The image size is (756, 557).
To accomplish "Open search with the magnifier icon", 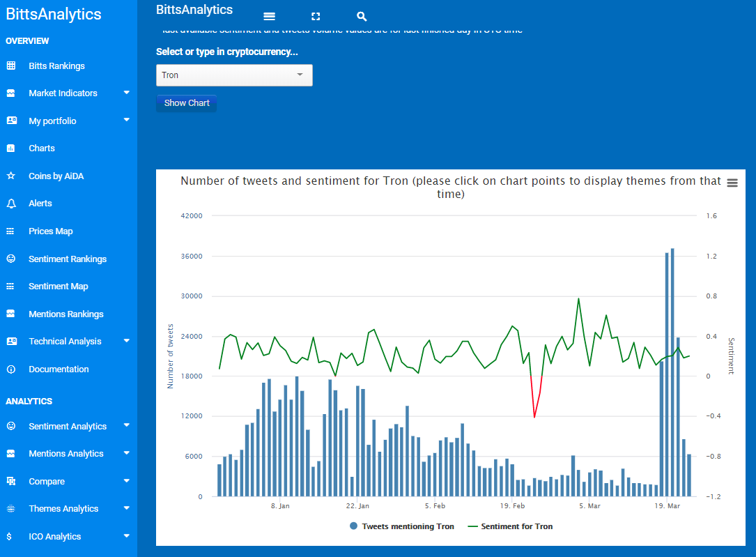I will [362, 17].
